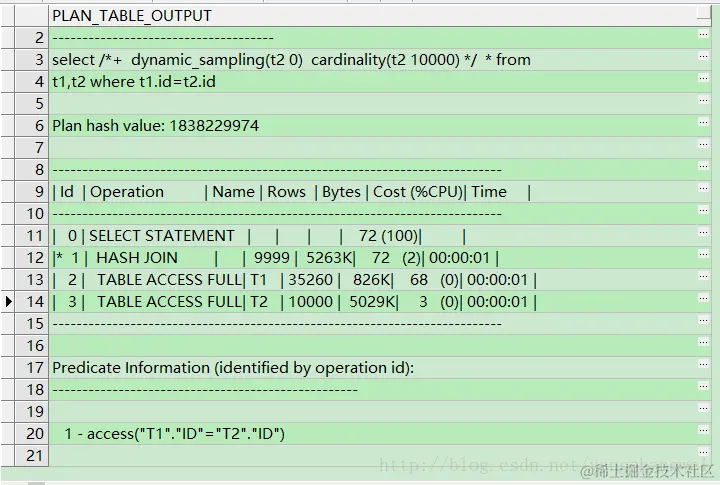Open ellipsis button on row 4
Image resolution: width=720 pixels, height=485 pixels.
click(703, 79)
